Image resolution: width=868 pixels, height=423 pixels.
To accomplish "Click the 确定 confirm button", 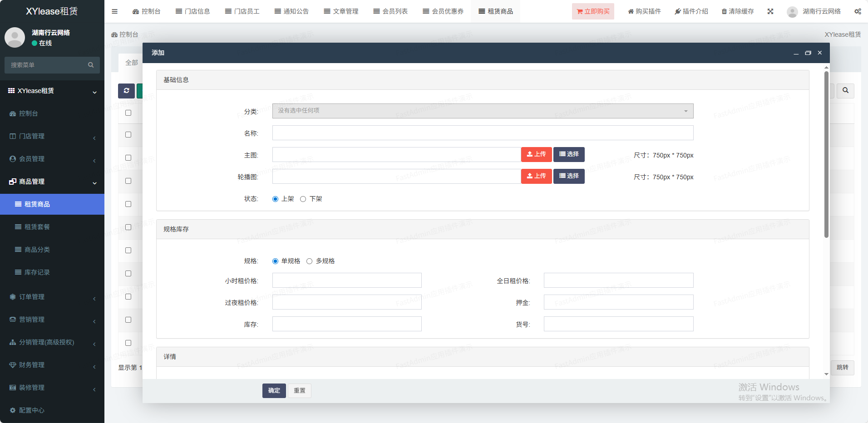I will pos(274,390).
